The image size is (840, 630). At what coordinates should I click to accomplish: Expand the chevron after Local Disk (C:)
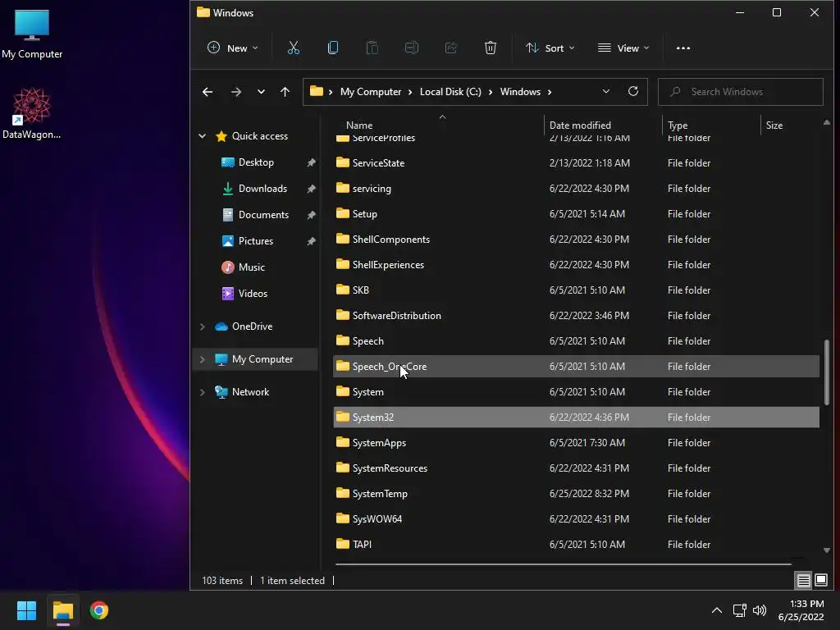click(x=491, y=92)
